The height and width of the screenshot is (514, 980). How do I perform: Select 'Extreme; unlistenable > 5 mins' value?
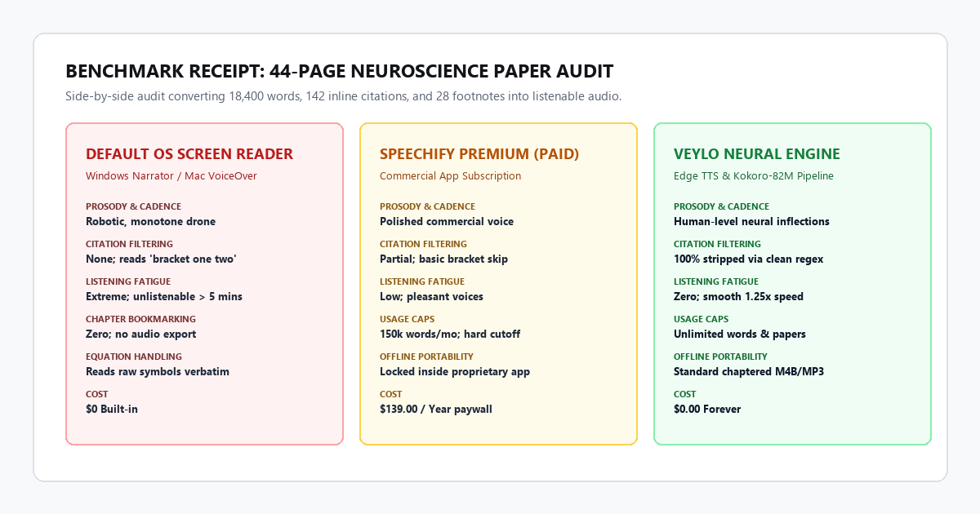164,296
